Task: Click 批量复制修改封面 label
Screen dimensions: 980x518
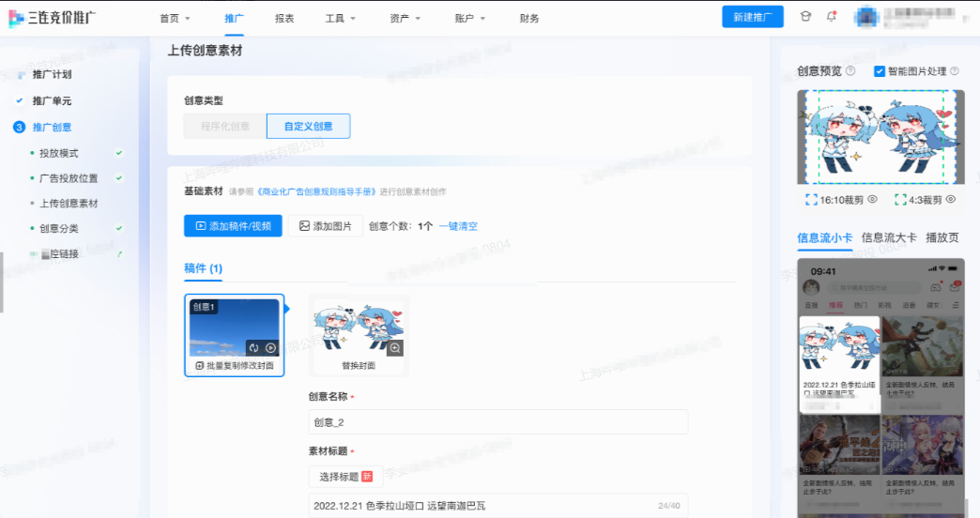Action: coord(240,366)
